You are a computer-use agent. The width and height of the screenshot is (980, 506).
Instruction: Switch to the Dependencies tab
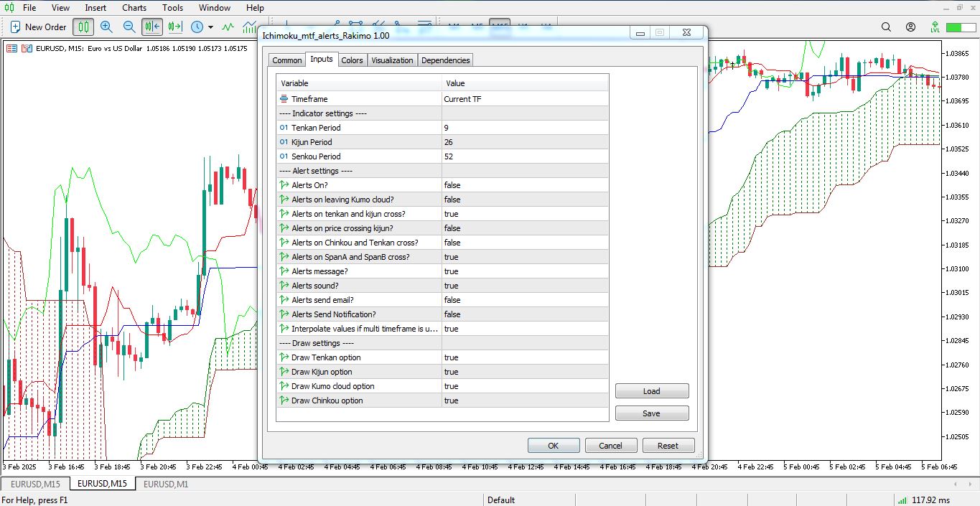click(x=446, y=60)
